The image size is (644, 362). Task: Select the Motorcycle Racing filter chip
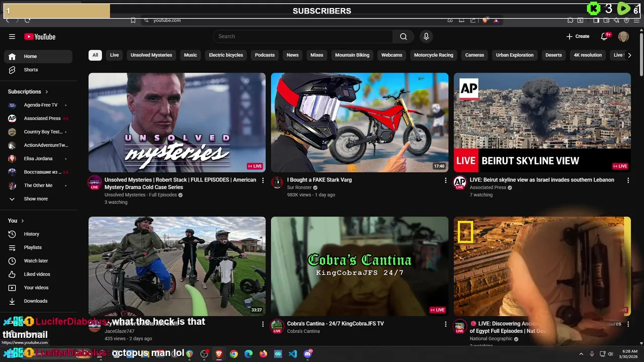tap(434, 55)
